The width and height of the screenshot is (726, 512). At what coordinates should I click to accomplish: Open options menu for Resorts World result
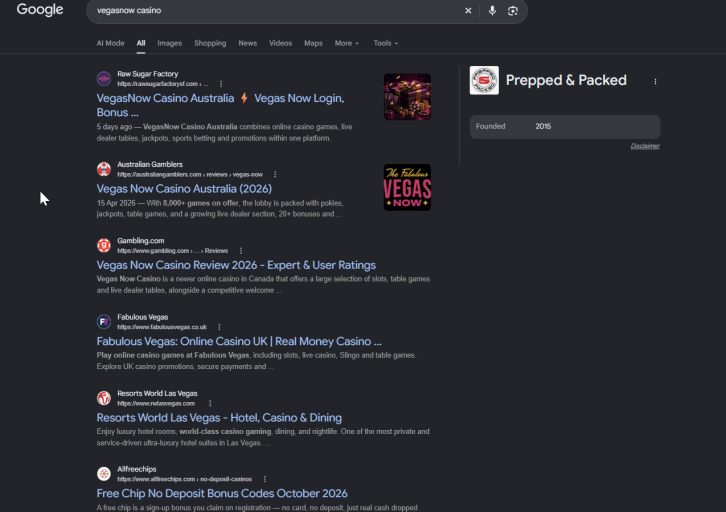(x=210, y=403)
